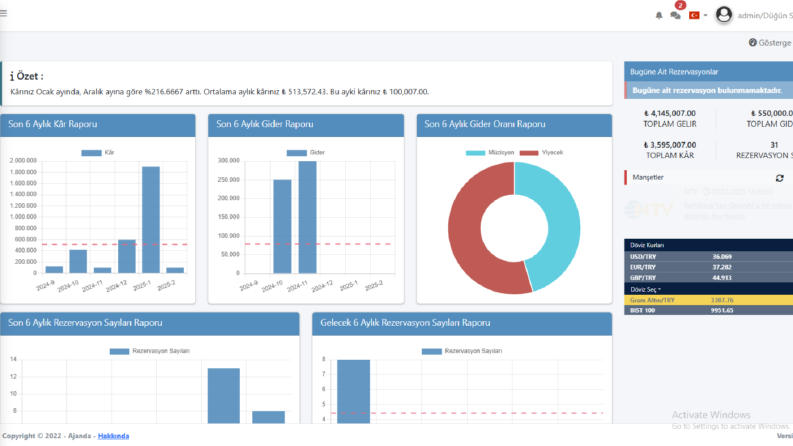This screenshot has height=446, width=793.
Task: Toggle Rezervasyon Sayıları legend in Gelecek 6 Aylık chart
Action: pos(462,351)
